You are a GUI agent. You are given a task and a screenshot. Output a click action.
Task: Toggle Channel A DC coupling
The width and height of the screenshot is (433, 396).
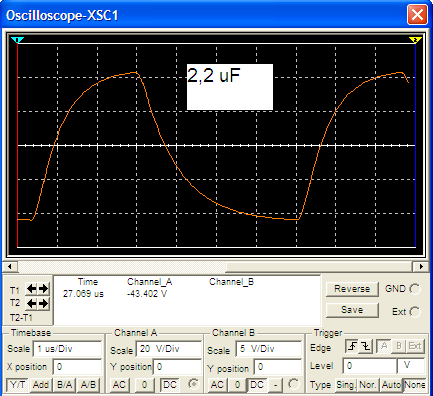tap(170, 385)
